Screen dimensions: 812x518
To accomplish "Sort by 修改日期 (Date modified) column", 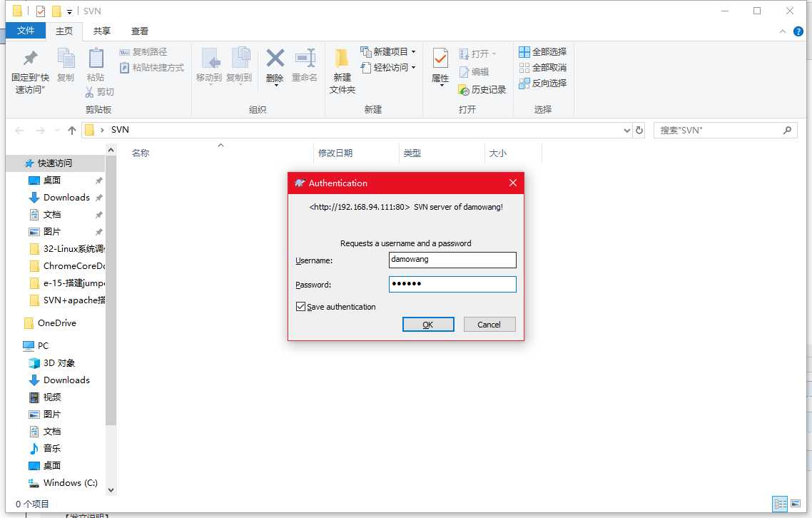I will click(x=356, y=153).
